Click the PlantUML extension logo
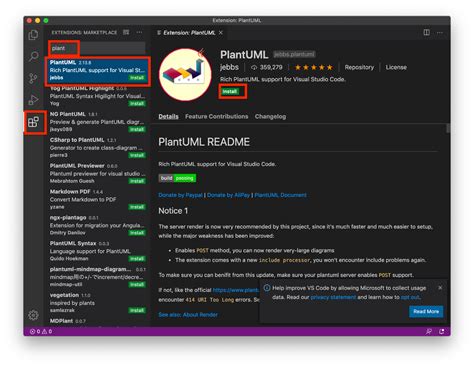The height and width of the screenshot is (367, 474). tap(185, 74)
